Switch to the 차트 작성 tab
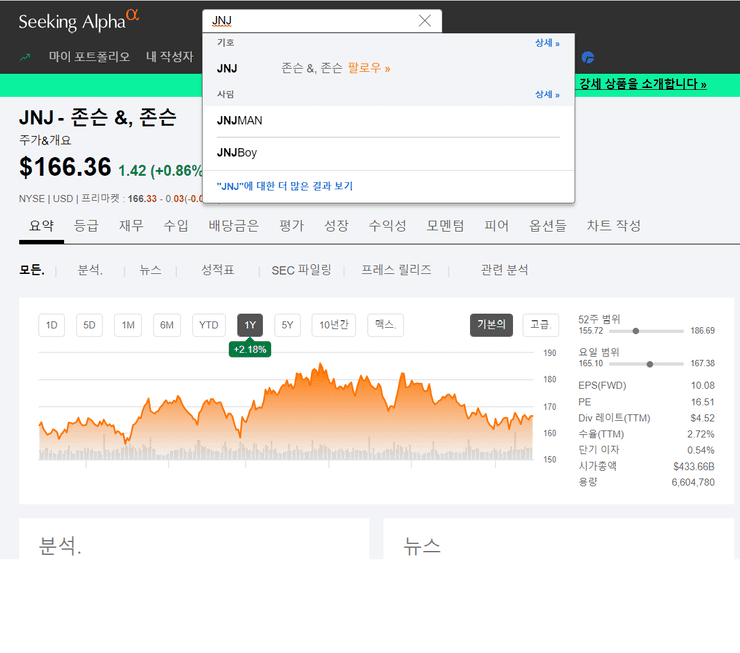The image size is (740, 653). [614, 226]
